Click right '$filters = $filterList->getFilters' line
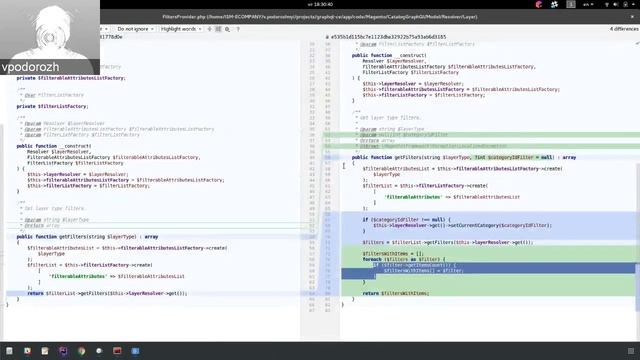Image resolution: width=640 pixels, height=360 pixels. pos(448,242)
